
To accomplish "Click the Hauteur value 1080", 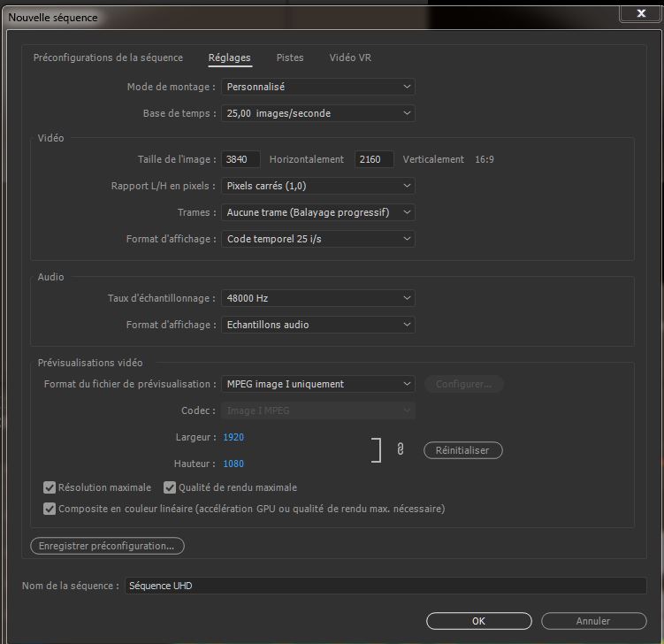I will (x=233, y=464).
